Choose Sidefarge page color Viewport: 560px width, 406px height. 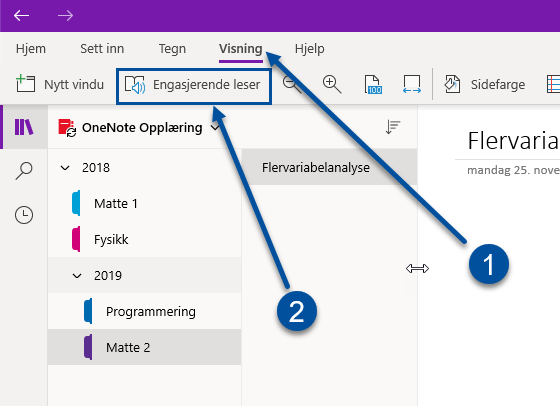[x=484, y=84]
